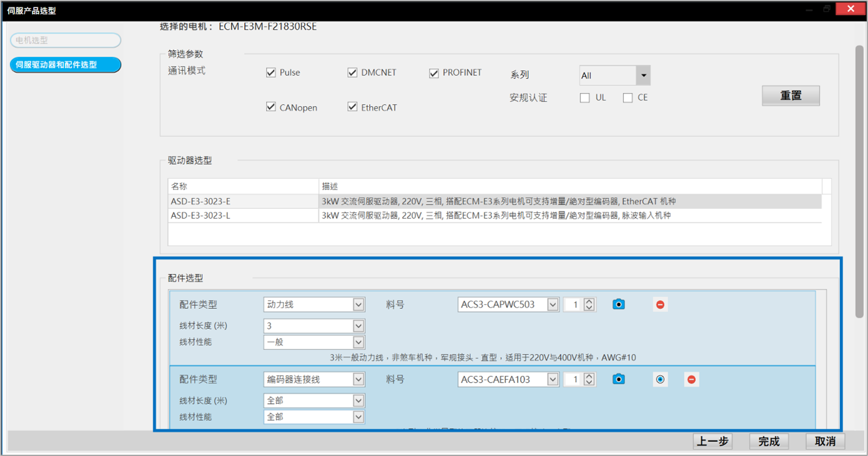Enable the UL safety certification checkbox
Image resolution: width=868 pixels, height=456 pixels.
pyautogui.click(x=585, y=97)
